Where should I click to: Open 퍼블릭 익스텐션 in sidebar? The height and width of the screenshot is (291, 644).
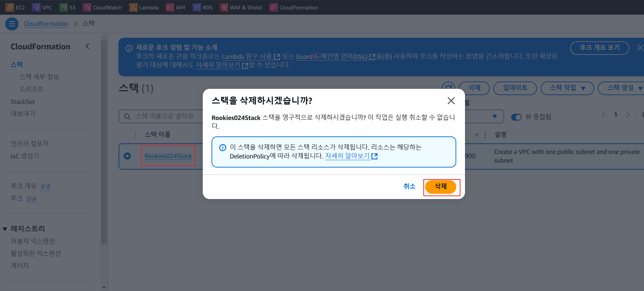click(33, 241)
